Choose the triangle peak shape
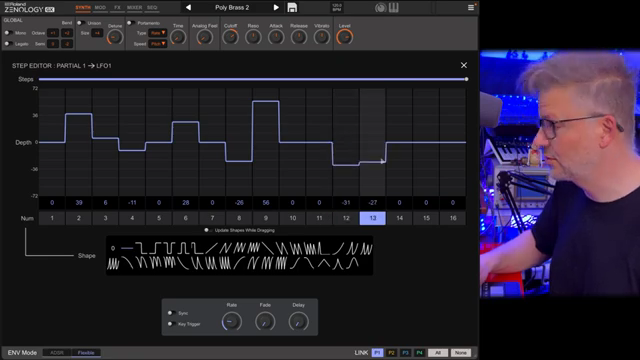This screenshot has width=640, height=360. tap(324, 263)
